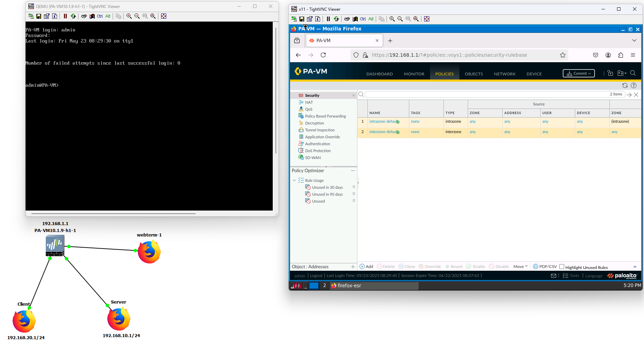Click Logout link in footer

coord(316,276)
